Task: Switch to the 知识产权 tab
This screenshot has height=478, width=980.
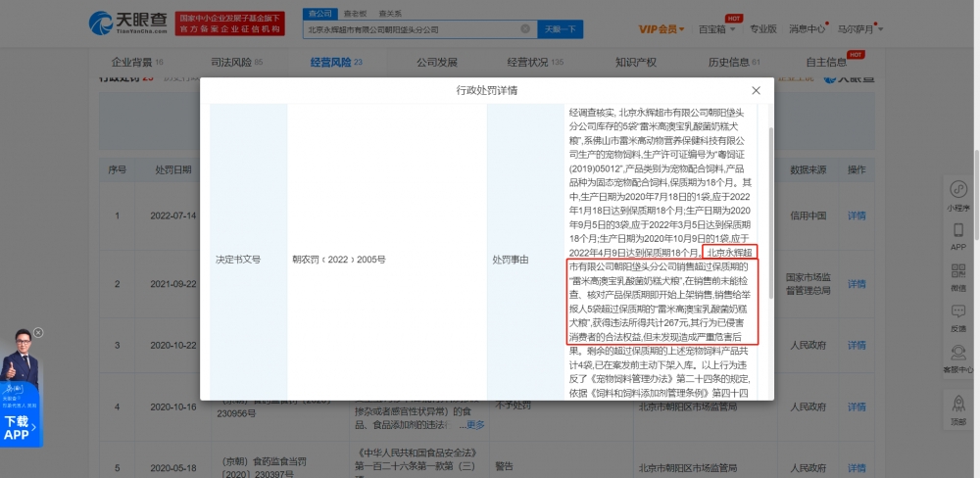Action: click(x=636, y=62)
